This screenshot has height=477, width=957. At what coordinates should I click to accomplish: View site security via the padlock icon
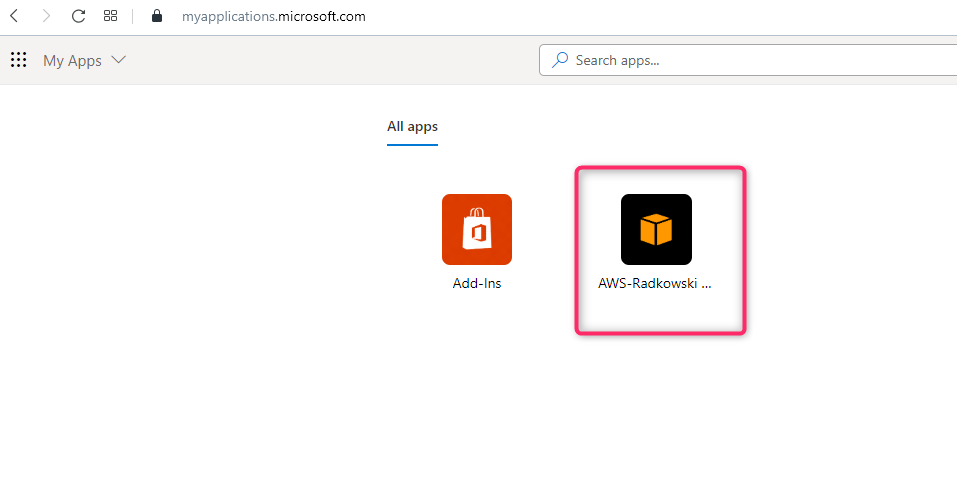click(x=157, y=16)
